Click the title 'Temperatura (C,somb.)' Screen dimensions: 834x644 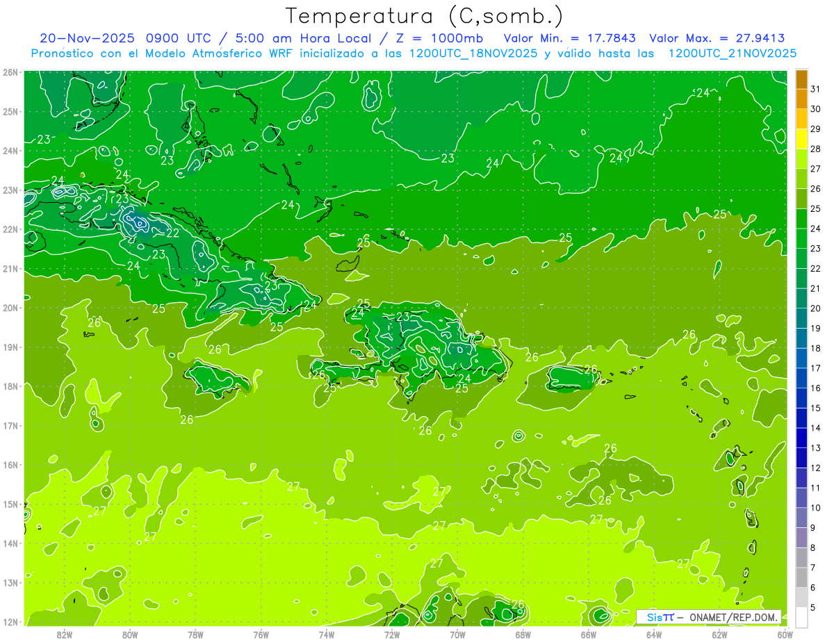[425, 17]
